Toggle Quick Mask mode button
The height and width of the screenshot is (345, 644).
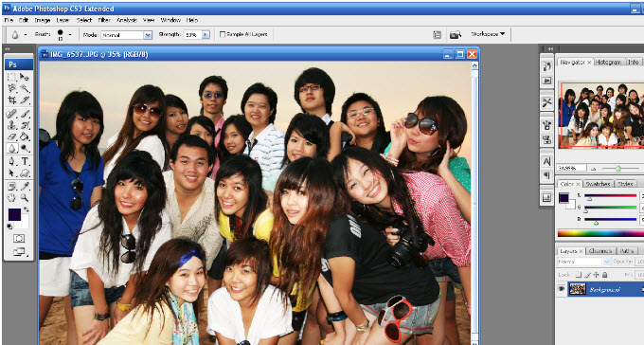pyautogui.click(x=19, y=238)
